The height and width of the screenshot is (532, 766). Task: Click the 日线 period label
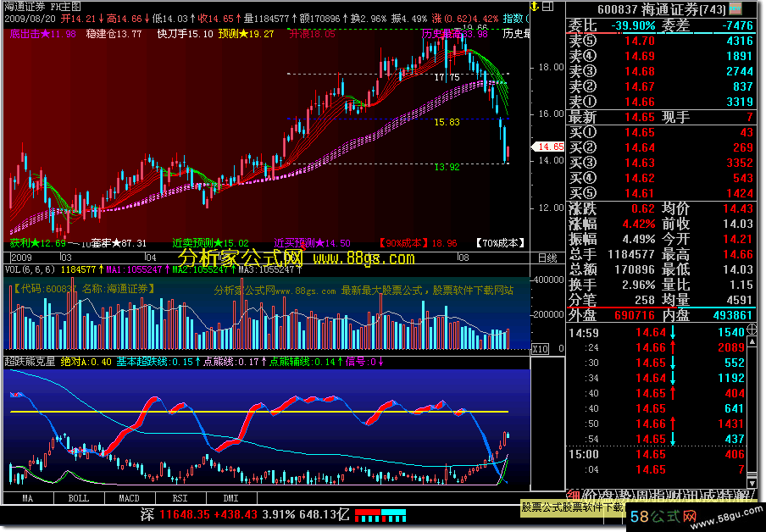[x=547, y=258]
